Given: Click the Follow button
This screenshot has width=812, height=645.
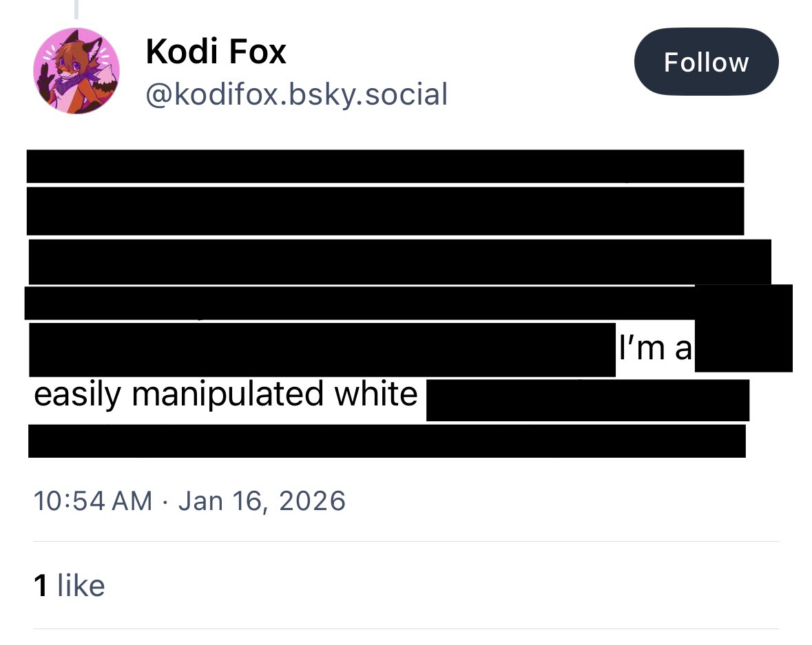Looking at the screenshot, I should point(706,62).
